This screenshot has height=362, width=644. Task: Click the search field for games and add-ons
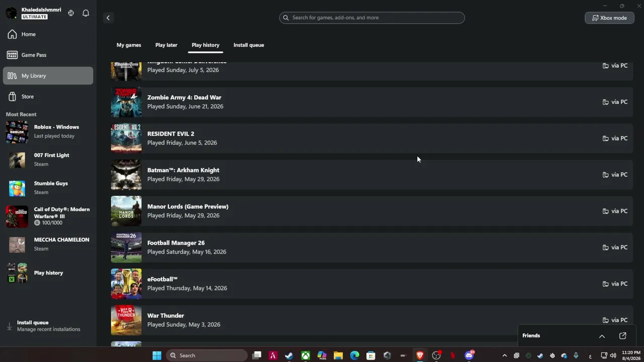pyautogui.click(x=372, y=18)
